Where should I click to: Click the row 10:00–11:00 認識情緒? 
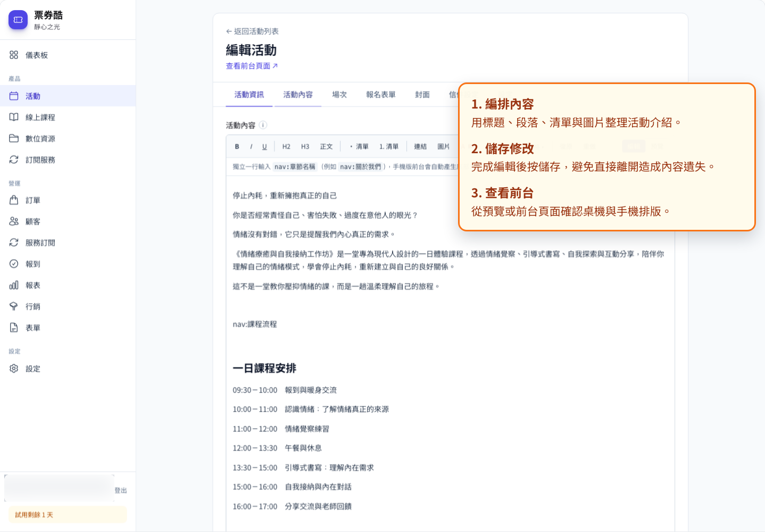311,409
